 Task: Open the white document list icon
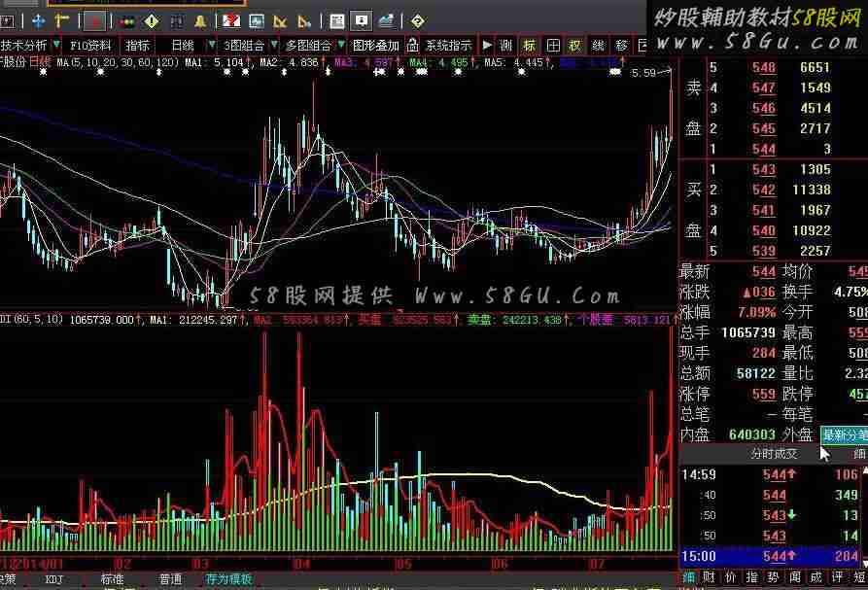(x=336, y=21)
